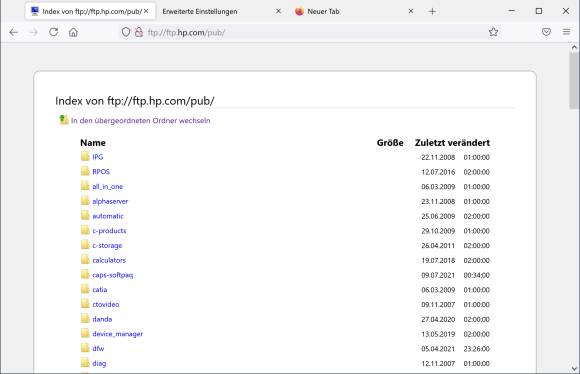Select the Index von ftp.hp.com tab

coord(90,11)
